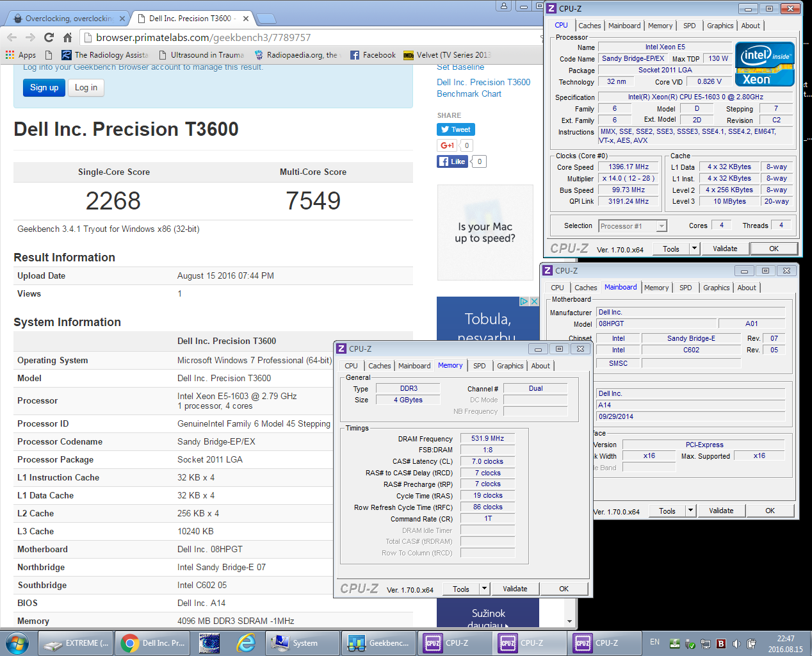Click the blue Sign up button
812x656 pixels.
44,88
